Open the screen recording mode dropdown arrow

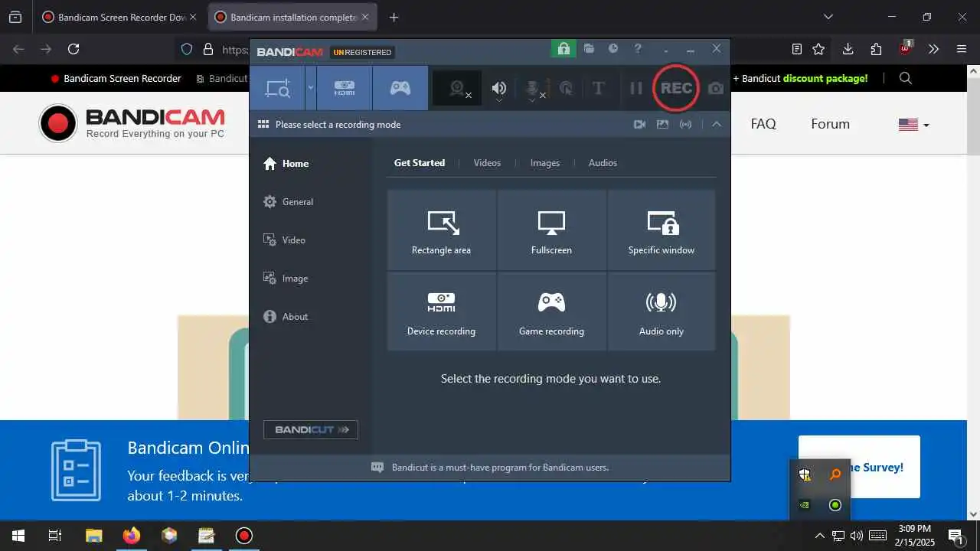pos(311,88)
